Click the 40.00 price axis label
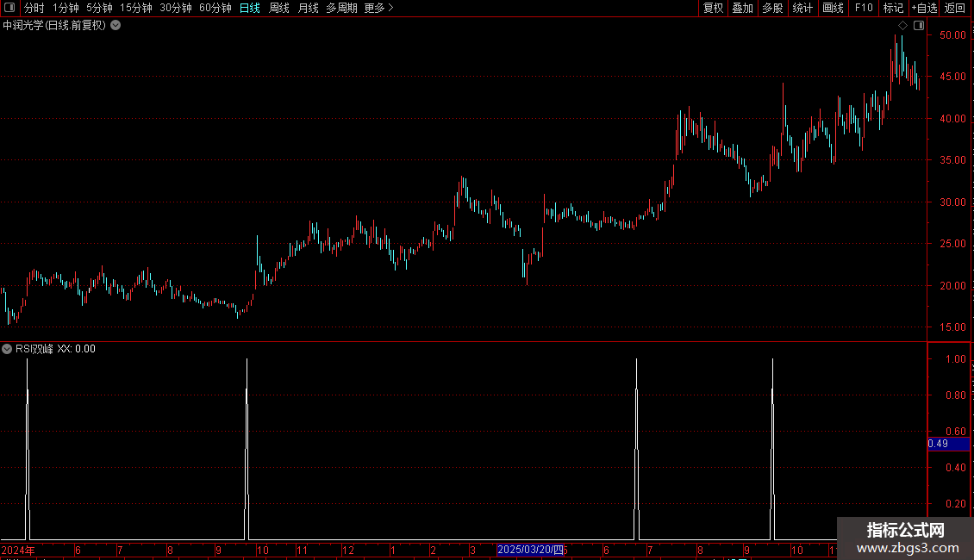 pyautogui.click(x=952, y=119)
